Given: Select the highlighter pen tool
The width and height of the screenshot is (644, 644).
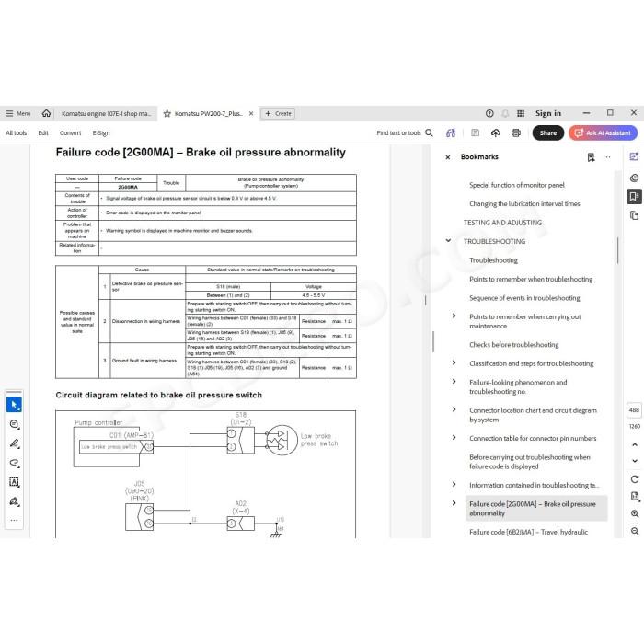Looking at the screenshot, I should pos(14,443).
